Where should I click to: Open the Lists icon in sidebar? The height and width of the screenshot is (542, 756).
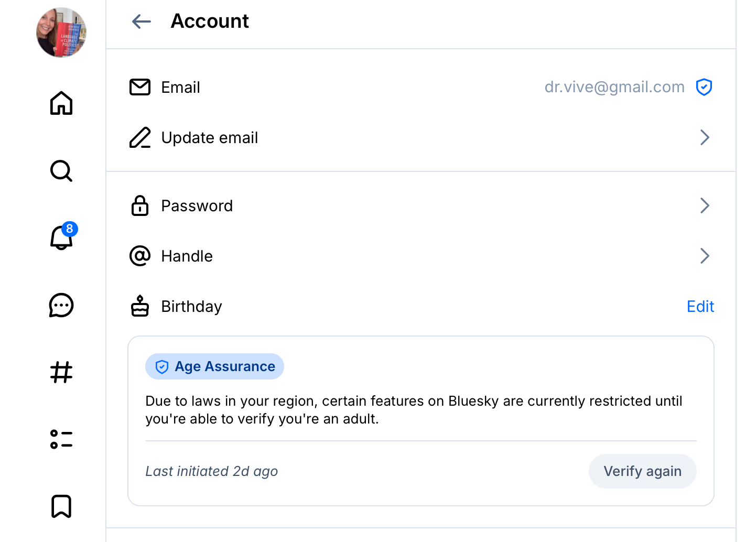click(x=61, y=439)
